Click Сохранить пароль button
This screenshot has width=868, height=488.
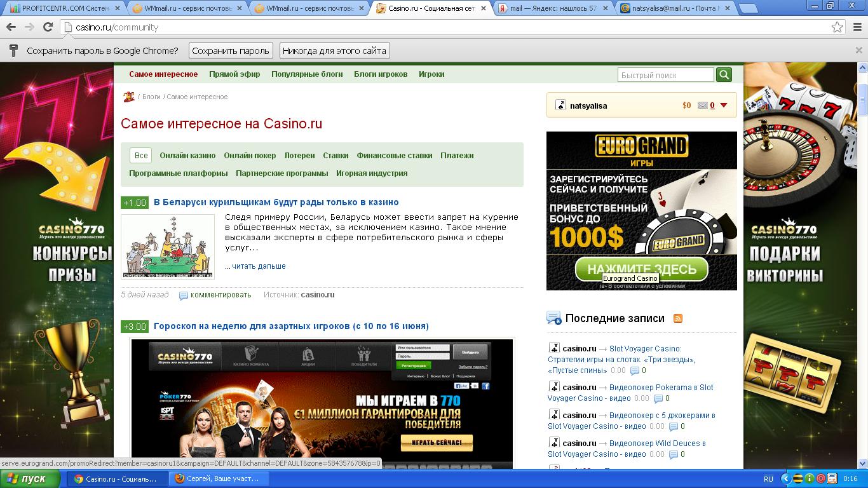[231, 51]
